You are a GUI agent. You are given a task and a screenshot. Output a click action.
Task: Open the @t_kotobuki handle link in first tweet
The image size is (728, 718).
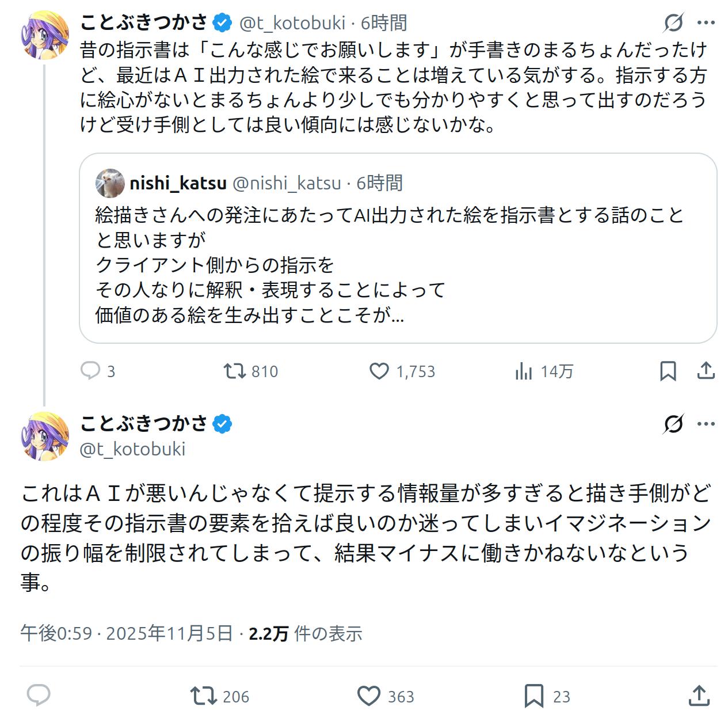tap(292, 23)
